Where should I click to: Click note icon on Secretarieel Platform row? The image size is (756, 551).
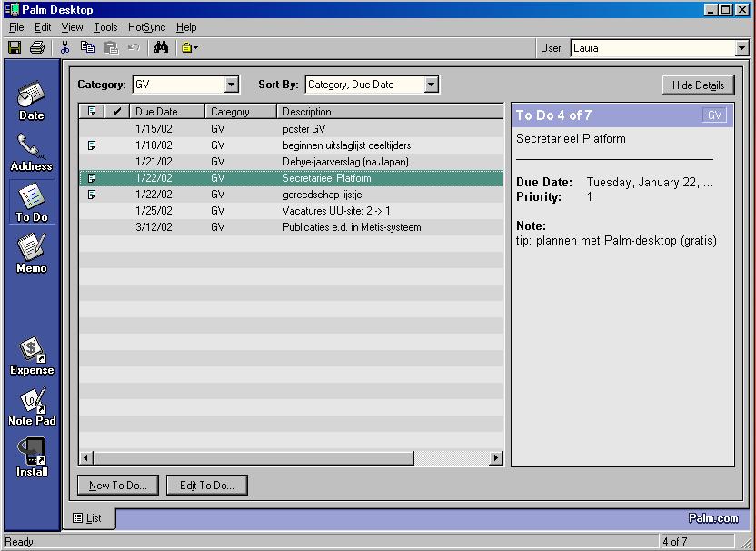click(x=92, y=178)
